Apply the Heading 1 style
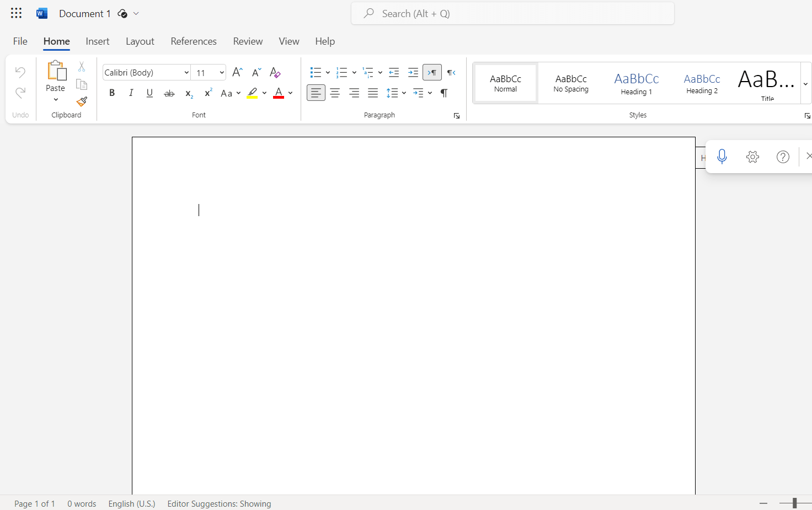812x510 pixels. pyautogui.click(x=636, y=83)
